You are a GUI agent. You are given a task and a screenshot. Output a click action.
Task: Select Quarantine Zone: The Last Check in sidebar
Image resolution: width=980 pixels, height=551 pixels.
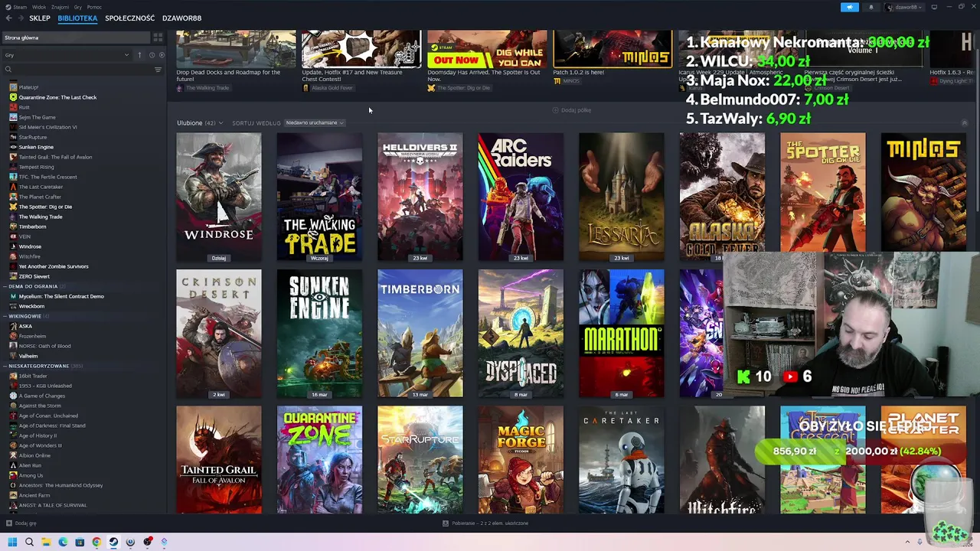57,97
